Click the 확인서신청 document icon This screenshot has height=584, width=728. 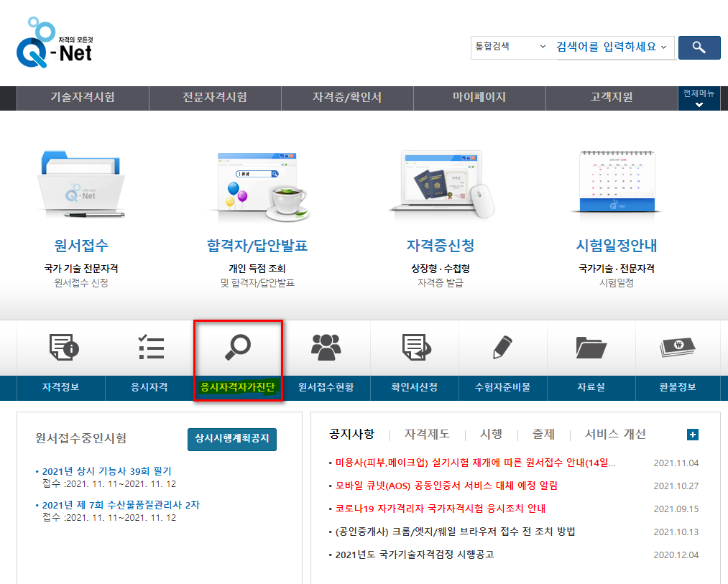click(x=416, y=347)
